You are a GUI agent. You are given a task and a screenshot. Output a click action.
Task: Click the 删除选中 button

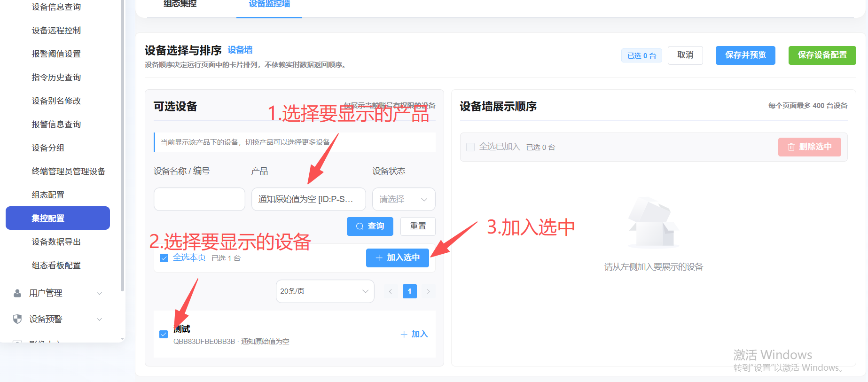(x=810, y=147)
